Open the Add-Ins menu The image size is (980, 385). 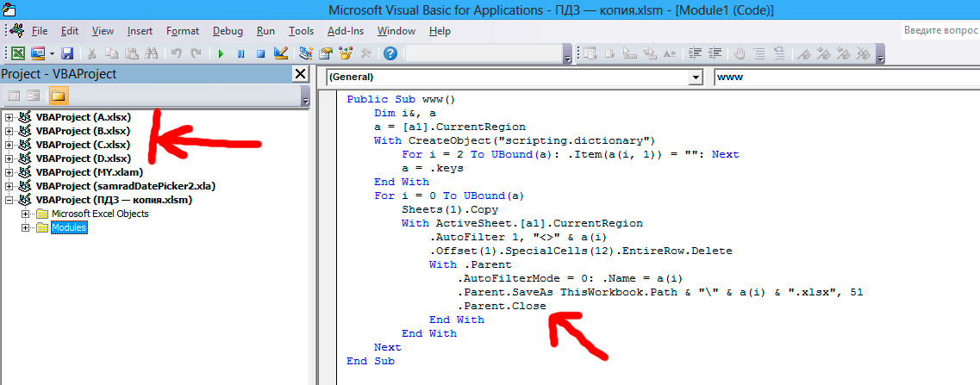pos(346,31)
